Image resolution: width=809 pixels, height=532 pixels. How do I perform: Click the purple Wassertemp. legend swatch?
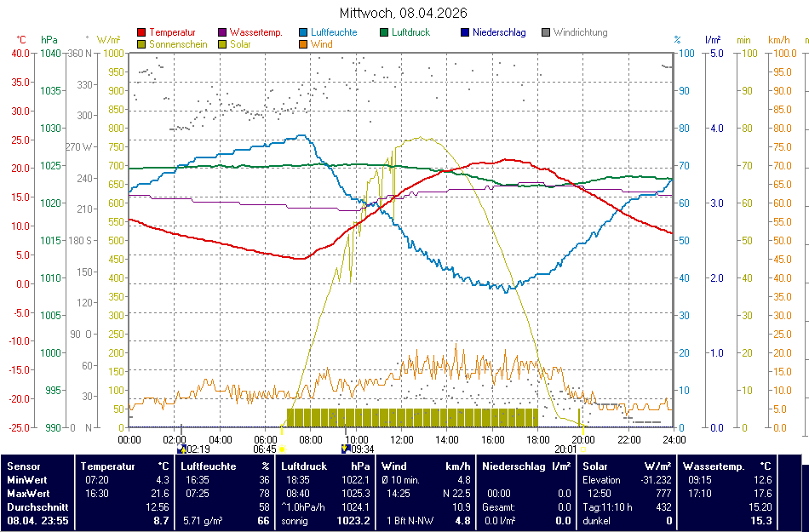(x=223, y=33)
